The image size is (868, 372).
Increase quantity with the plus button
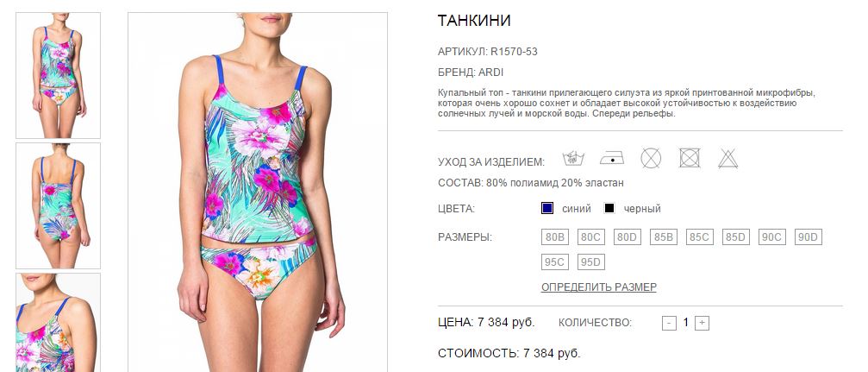click(702, 323)
